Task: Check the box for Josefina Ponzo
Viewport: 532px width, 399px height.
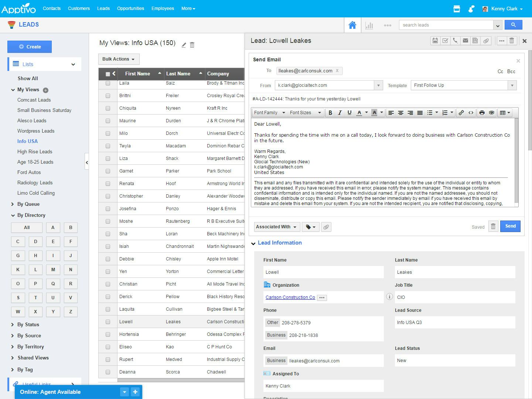Action: coord(108,209)
